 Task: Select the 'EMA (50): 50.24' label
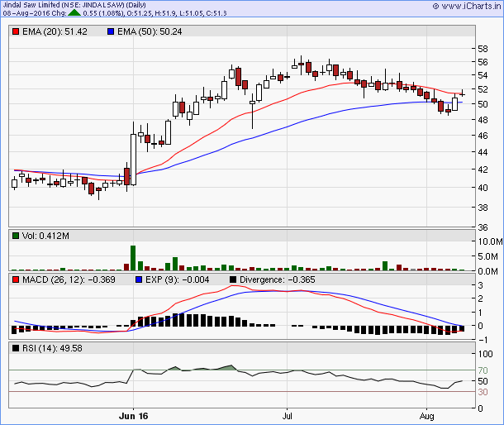click(x=150, y=31)
